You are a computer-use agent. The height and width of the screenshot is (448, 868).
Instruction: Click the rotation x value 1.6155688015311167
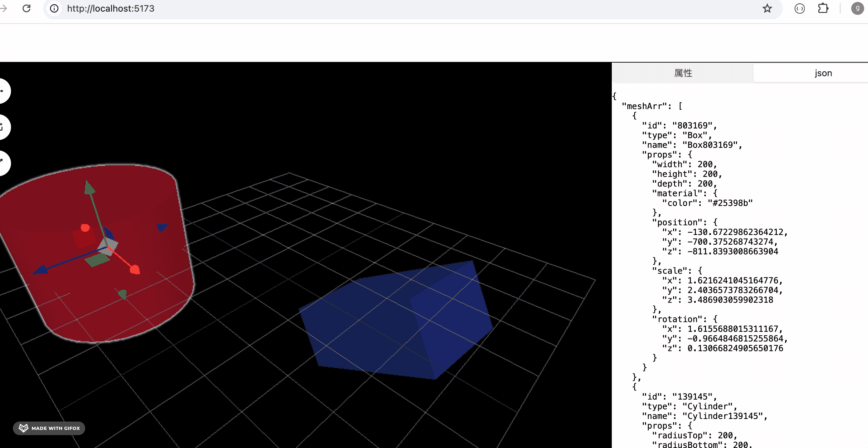coord(732,329)
